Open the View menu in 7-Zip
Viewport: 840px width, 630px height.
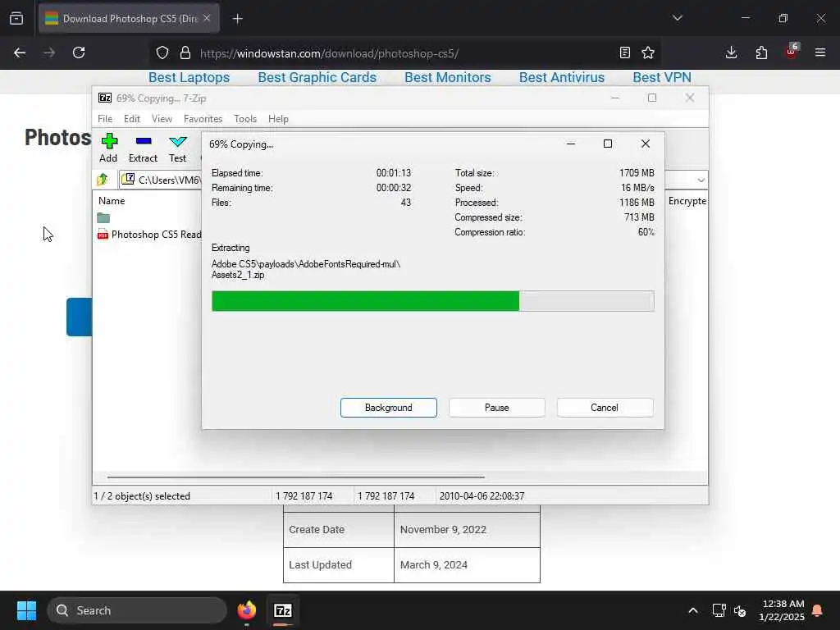point(162,119)
